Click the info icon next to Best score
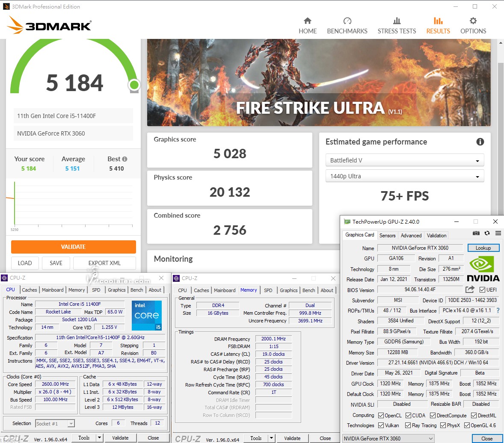This screenshot has width=504, height=443. (x=125, y=159)
